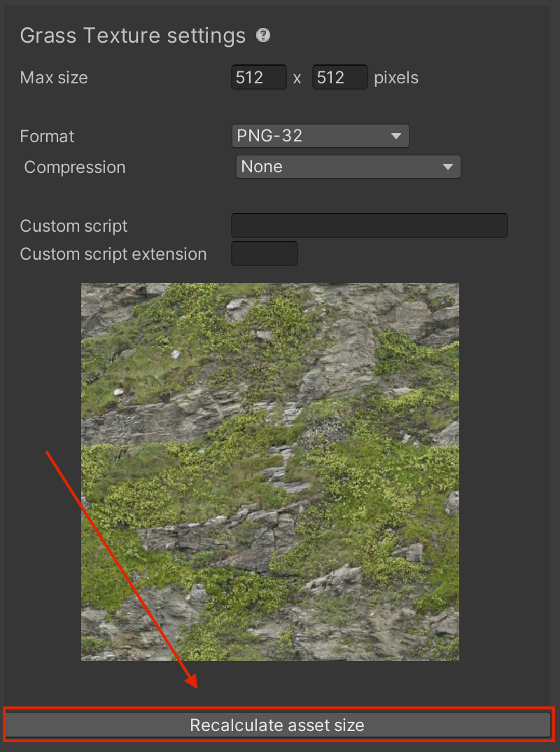Click the Format label
Image resolution: width=560 pixels, height=752 pixels.
47,137
